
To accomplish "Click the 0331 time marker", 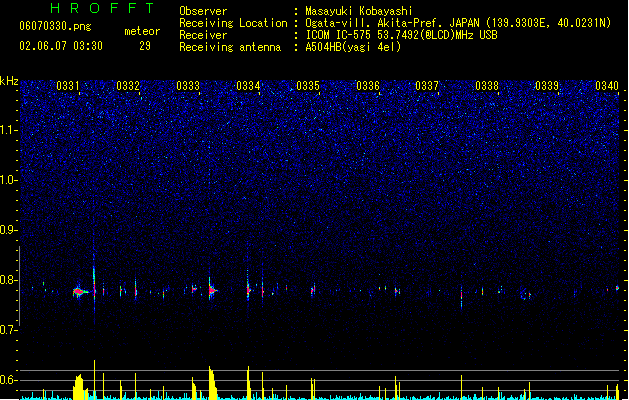I will click(68, 86).
